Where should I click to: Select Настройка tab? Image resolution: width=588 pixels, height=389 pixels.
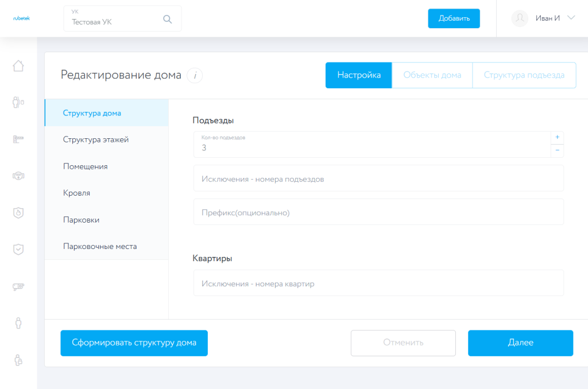pos(358,75)
